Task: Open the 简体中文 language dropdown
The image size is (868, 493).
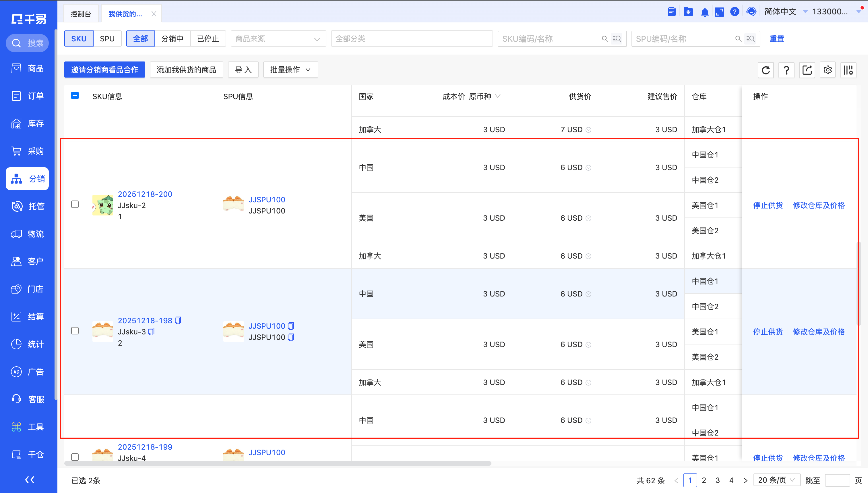Action: tap(785, 12)
